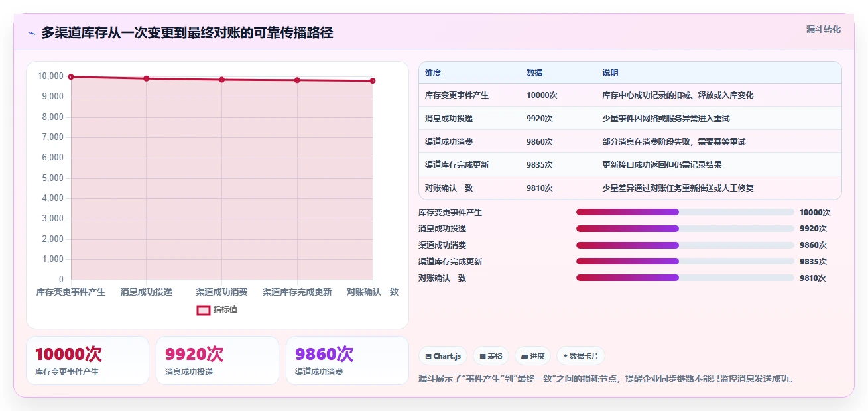Click 对账确认一致 in the table's 维度 column

[449, 188]
